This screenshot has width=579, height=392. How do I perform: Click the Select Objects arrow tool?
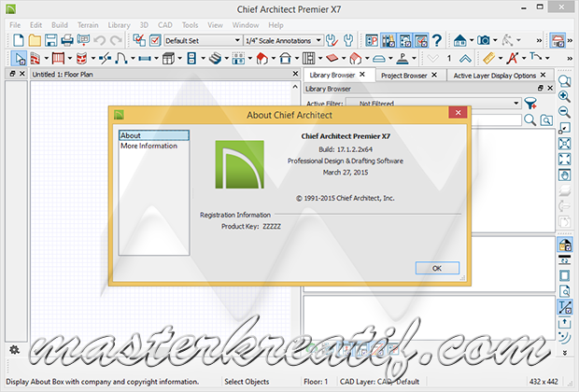pos(20,58)
